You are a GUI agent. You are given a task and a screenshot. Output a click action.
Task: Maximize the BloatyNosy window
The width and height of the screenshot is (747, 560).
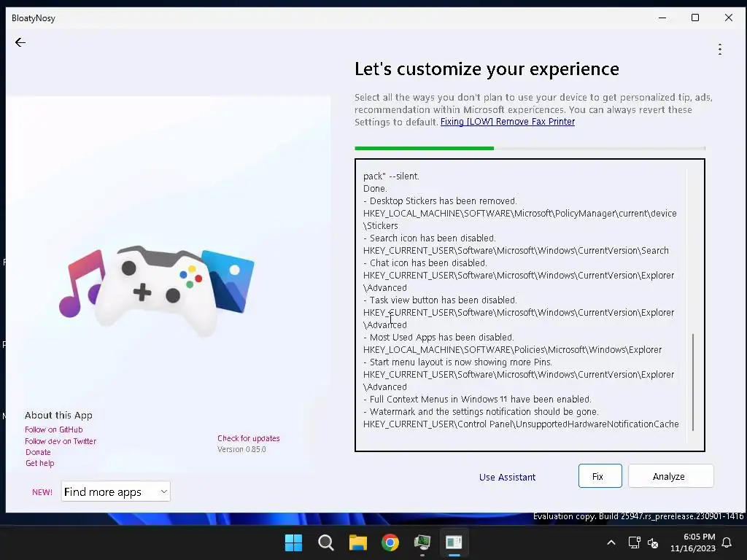695,17
